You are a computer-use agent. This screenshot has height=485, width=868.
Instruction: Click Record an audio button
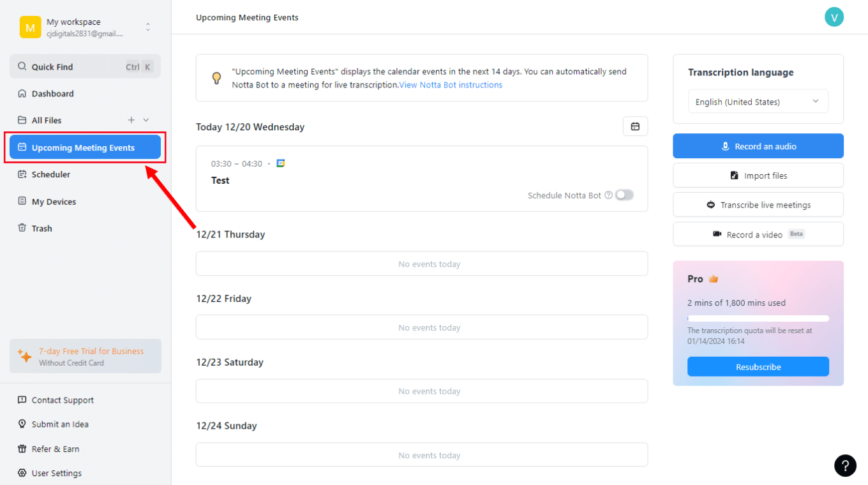click(x=758, y=146)
